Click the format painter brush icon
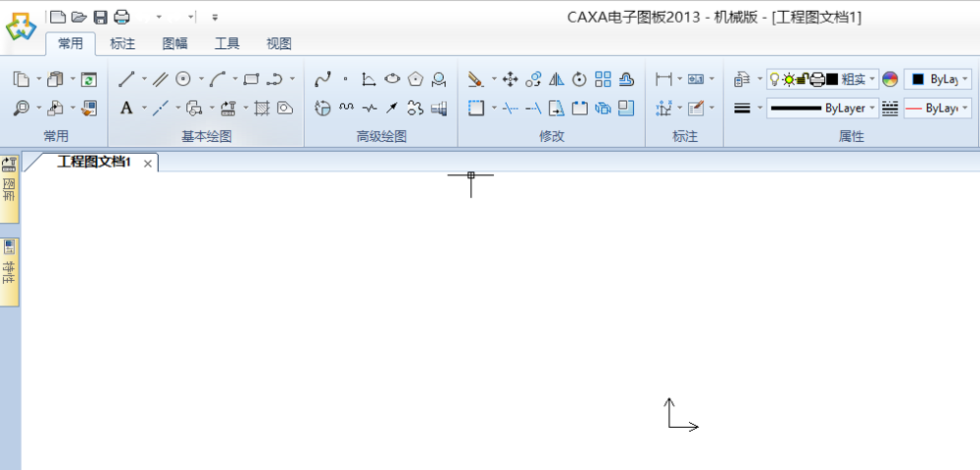The height and width of the screenshot is (470, 980). tap(89, 108)
